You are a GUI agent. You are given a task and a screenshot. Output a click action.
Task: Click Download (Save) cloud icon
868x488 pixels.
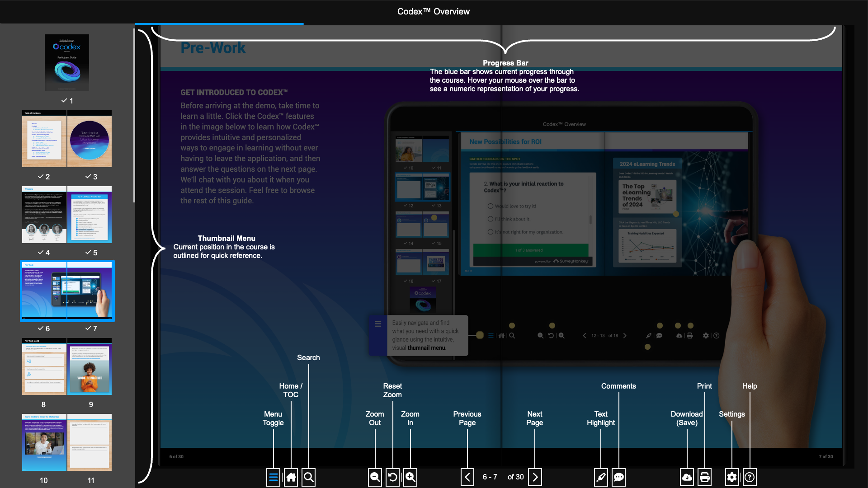click(687, 477)
